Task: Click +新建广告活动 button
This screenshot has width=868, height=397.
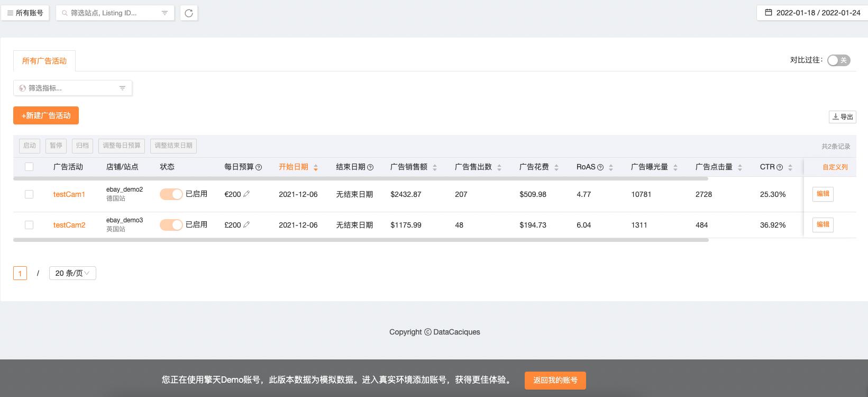Action: (x=46, y=115)
